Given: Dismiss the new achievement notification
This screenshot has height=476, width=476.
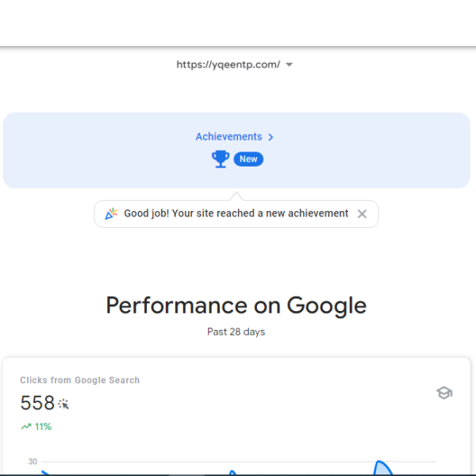Looking at the screenshot, I should coord(362,213).
